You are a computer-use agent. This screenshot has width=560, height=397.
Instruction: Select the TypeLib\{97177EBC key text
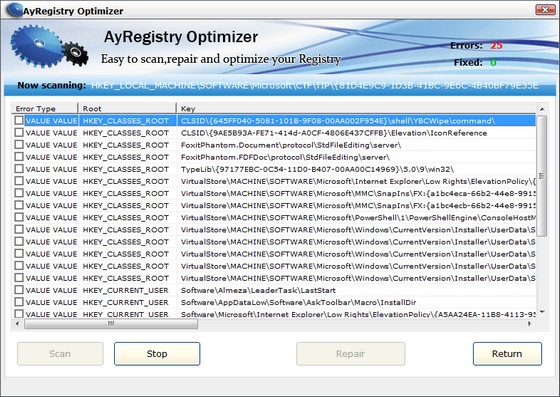point(317,169)
